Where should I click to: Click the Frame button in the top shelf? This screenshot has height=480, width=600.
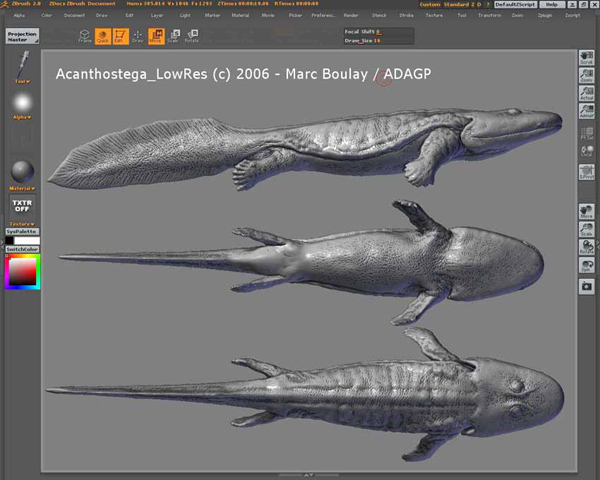click(x=85, y=36)
